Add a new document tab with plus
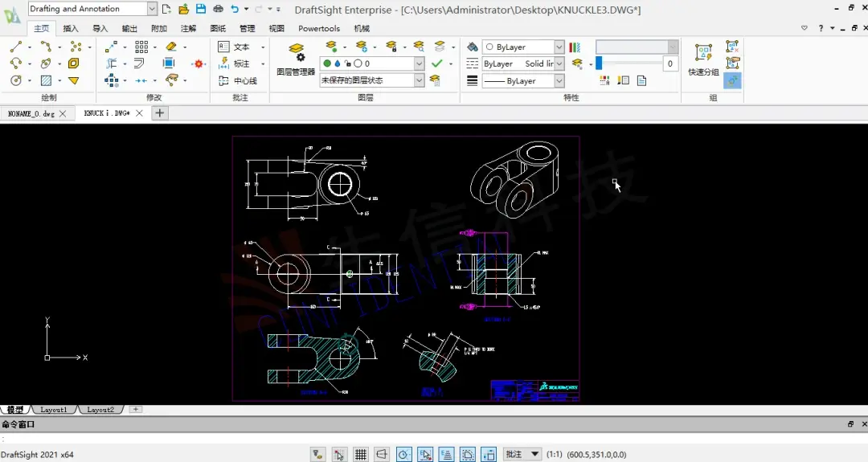Viewport: 868px width, 462px height. point(159,112)
